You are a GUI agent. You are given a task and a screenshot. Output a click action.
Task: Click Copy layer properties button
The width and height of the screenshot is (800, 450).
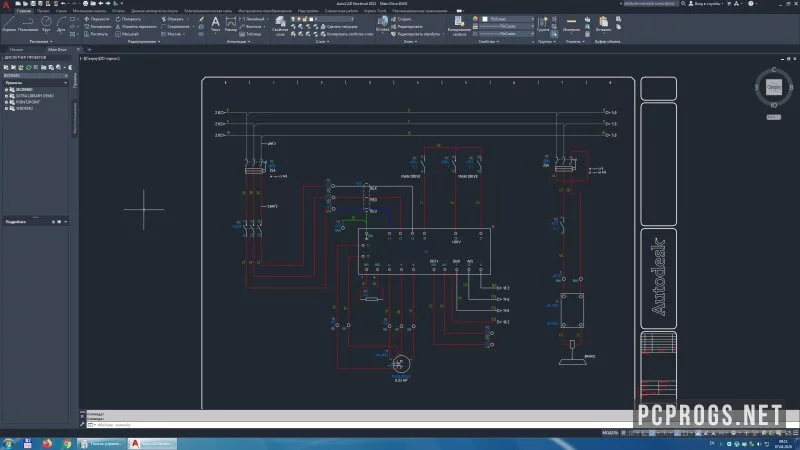[347, 34]
